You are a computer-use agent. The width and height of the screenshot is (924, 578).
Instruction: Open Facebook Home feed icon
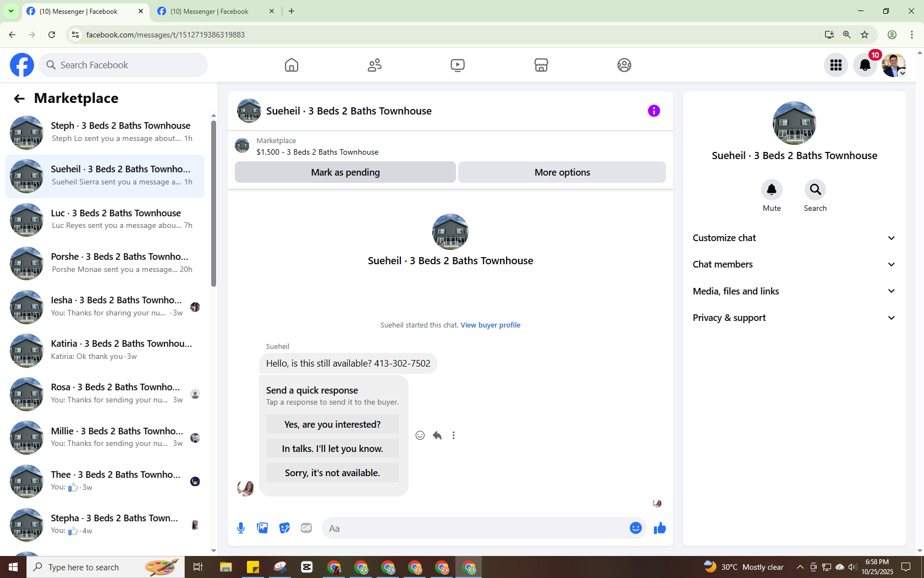(x=291, y=65)
